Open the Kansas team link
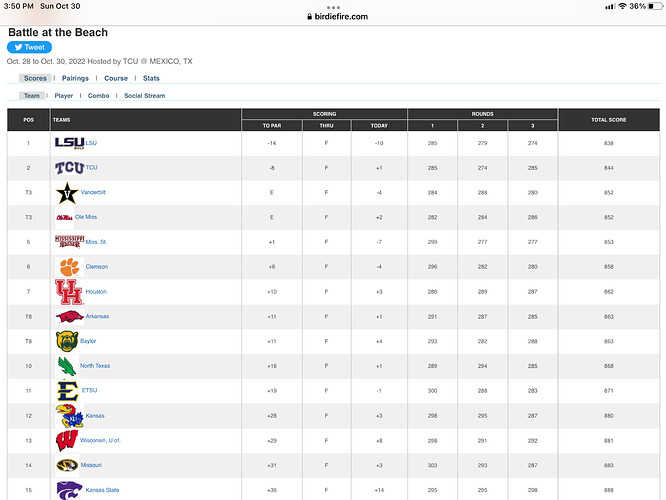This screenshot has height=500, width=666. click(95, 415)
